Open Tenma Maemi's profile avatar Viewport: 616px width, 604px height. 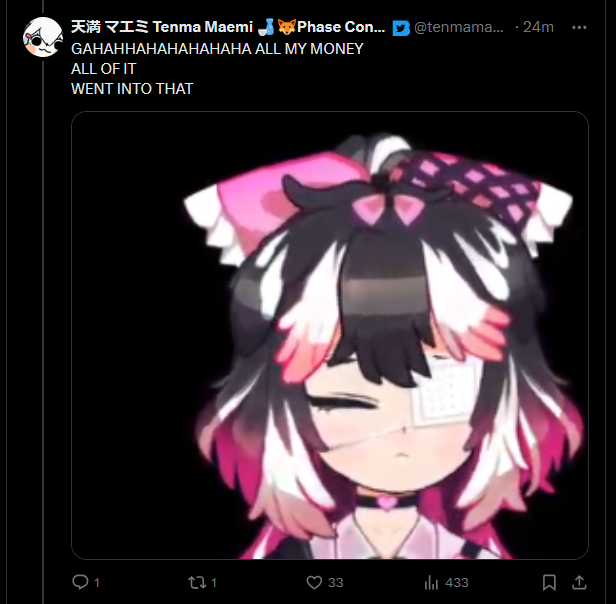pyautogui.click(x=43, y=37)
